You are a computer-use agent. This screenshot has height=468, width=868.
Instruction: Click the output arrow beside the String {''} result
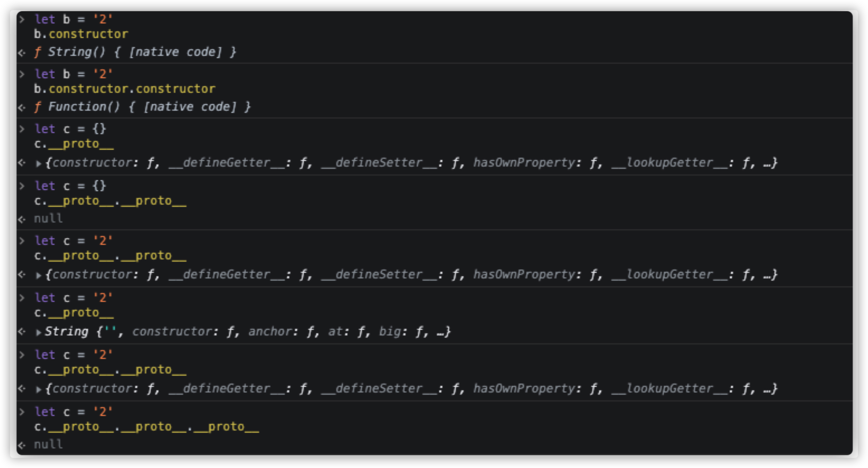coord(22,332)
